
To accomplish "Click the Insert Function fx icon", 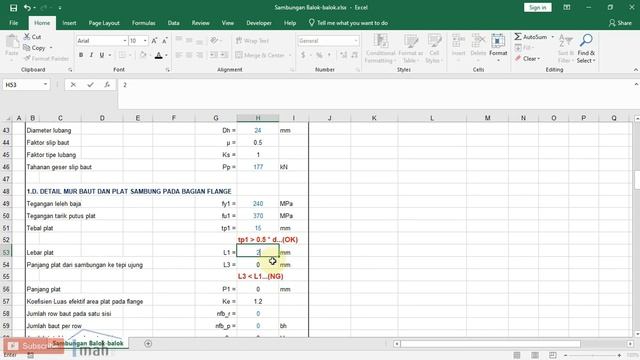I will (x=107, y=84).
